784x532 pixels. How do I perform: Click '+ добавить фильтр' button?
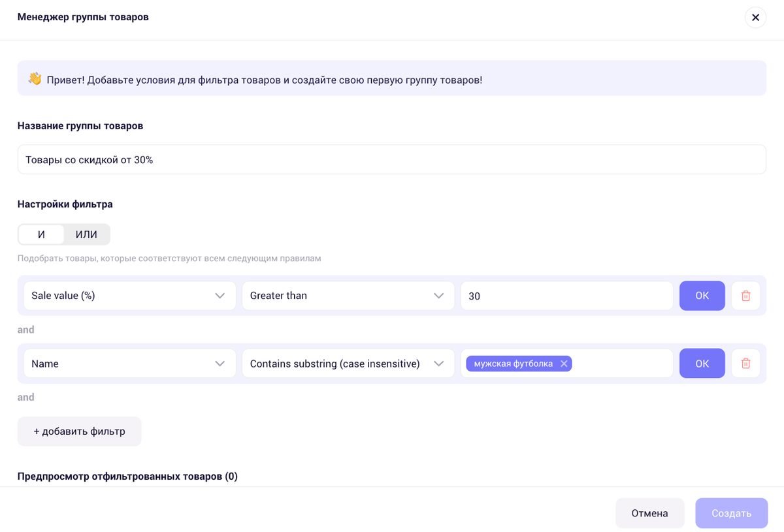point(79,431)
